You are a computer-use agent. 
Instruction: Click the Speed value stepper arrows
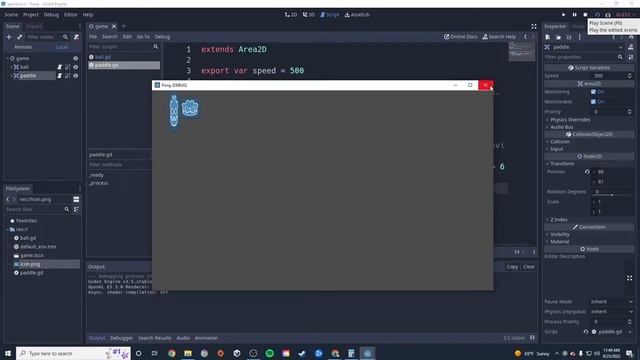click(x=629, y=76)
